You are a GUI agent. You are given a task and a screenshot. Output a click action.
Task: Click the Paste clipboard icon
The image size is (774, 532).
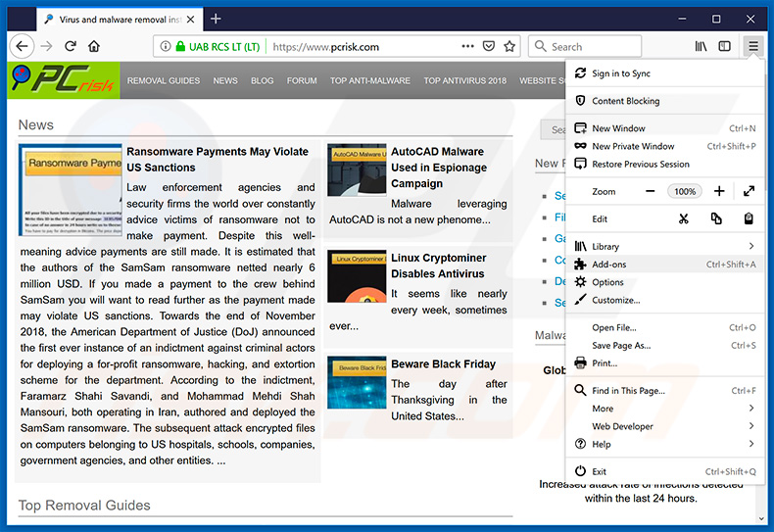pos(749,218)
